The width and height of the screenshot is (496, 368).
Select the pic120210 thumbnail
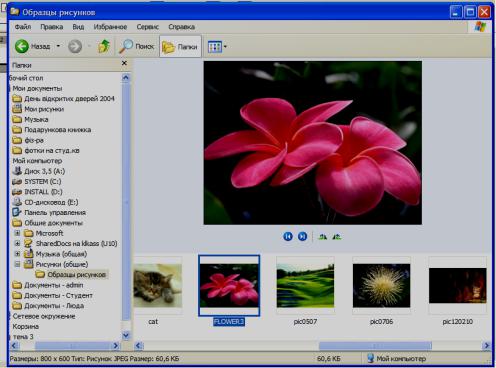(457, 286)
